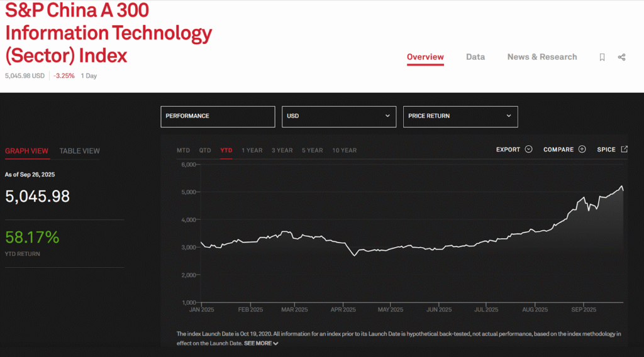Image resolution: width=644 pixels, height=357 pixels.
Task: Click the Export download arrow icon
Action: [x=528, y=150]
